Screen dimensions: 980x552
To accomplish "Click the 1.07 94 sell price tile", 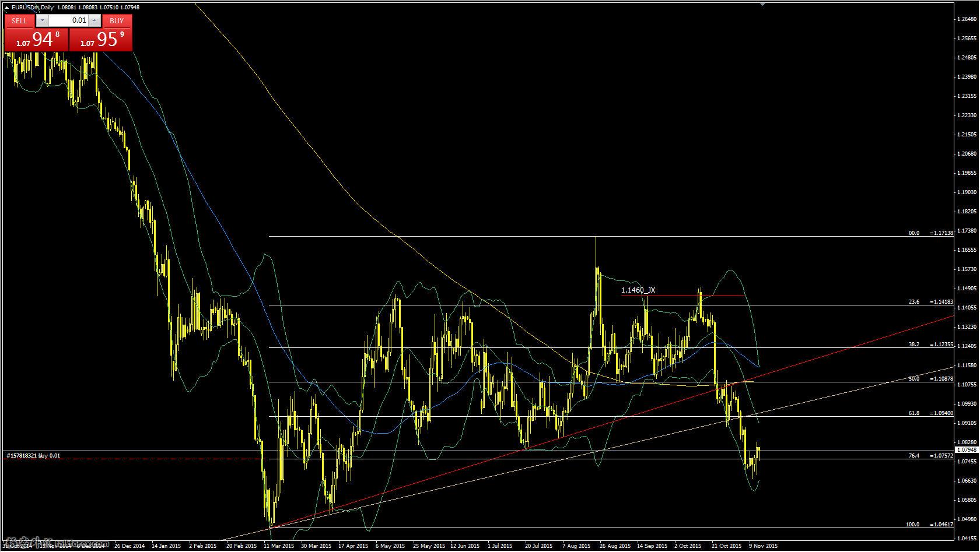I will (x=36, y=39).
